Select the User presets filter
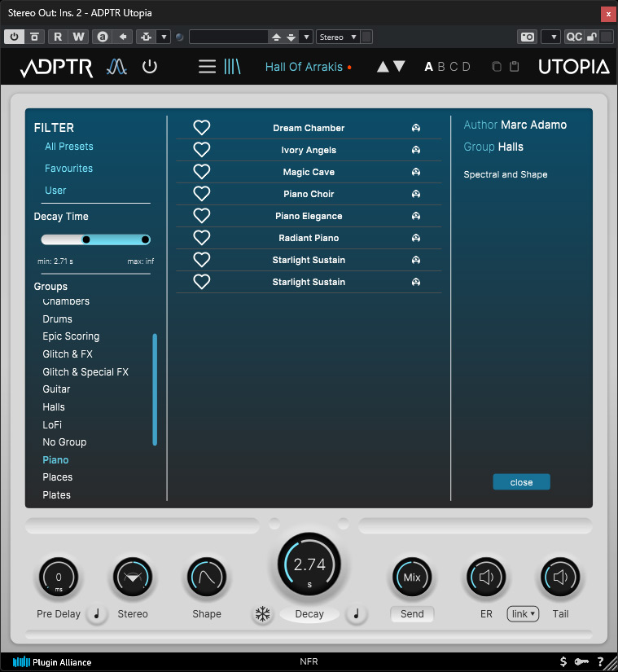This screenshot has height=672, width=618. 55,190
